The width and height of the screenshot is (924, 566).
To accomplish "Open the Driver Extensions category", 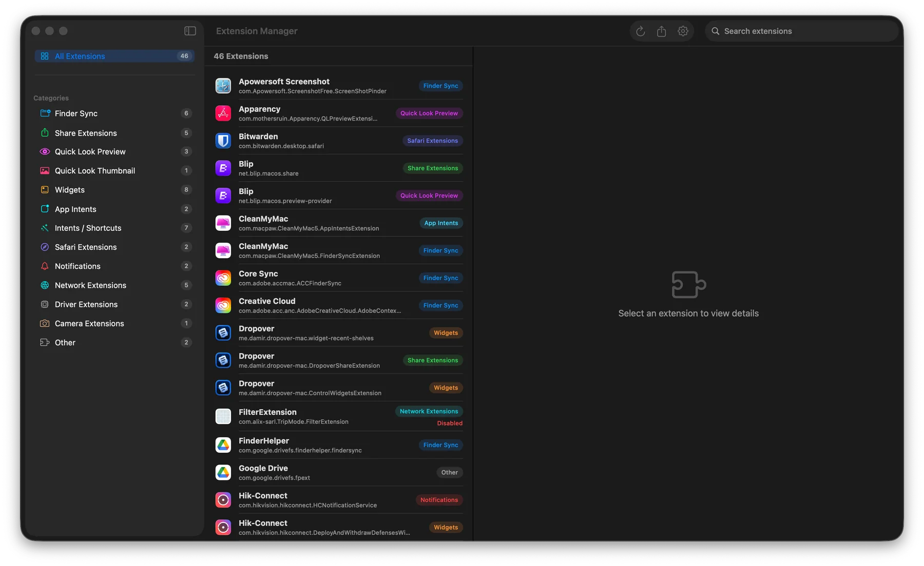I will (x=114, y=304).
